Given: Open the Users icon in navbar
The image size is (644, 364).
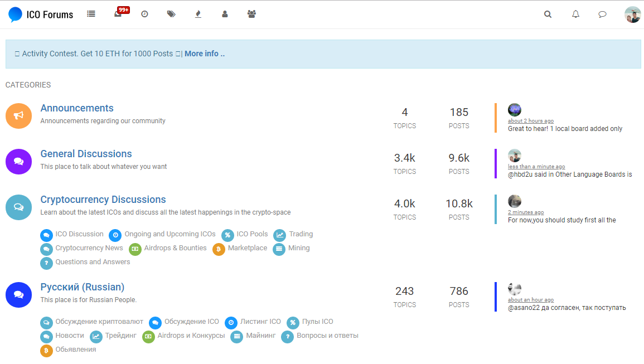Looking at the screenshot, I should click(225, 14).
